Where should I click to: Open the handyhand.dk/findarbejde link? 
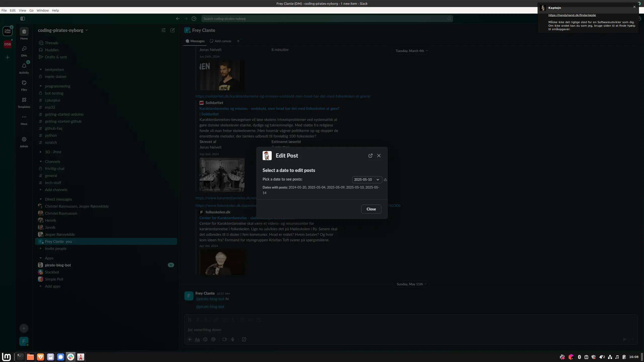(572, 15)
